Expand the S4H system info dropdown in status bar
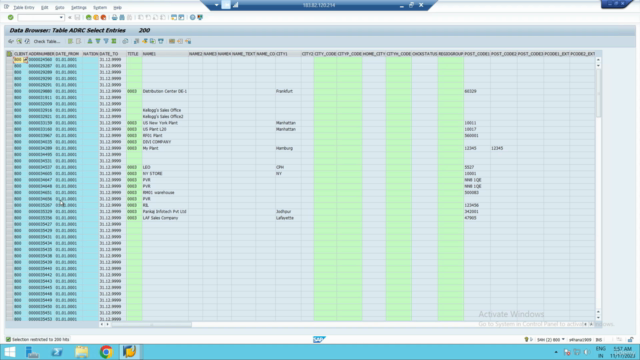This screenshot has height=360, width=640. click(563, 340)
